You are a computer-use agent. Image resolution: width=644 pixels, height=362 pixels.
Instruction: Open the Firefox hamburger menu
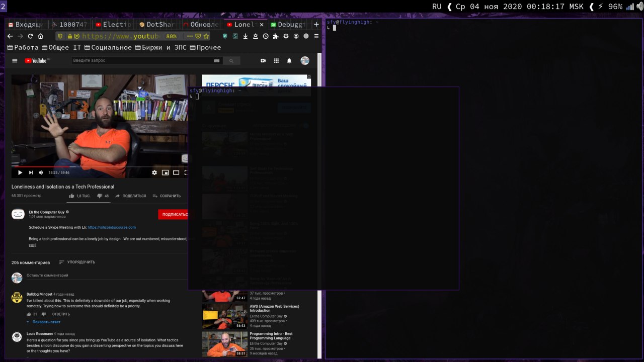pyautogui.click(x=316, y=36)
